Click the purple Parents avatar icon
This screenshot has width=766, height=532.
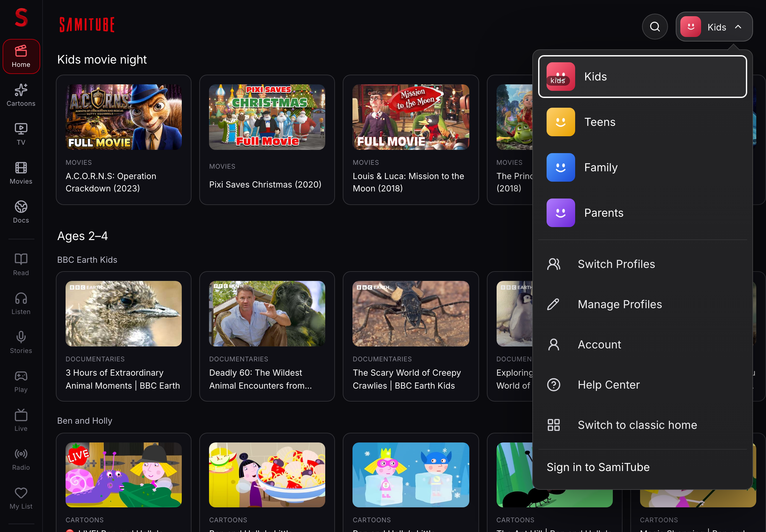pyautogui.click(x=561, y=213)
